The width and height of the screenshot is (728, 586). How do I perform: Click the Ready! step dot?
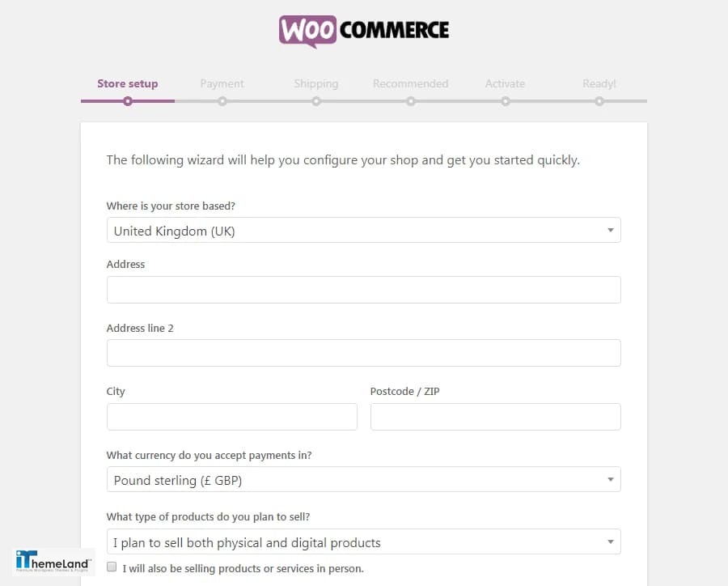599,101
